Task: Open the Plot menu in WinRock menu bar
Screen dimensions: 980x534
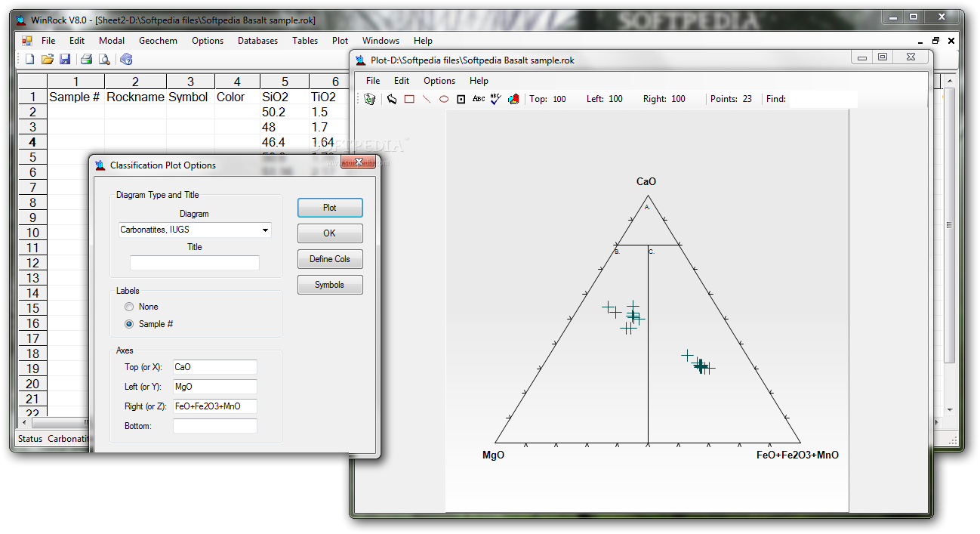Action: pyautogui.click(x=341, y=41)
